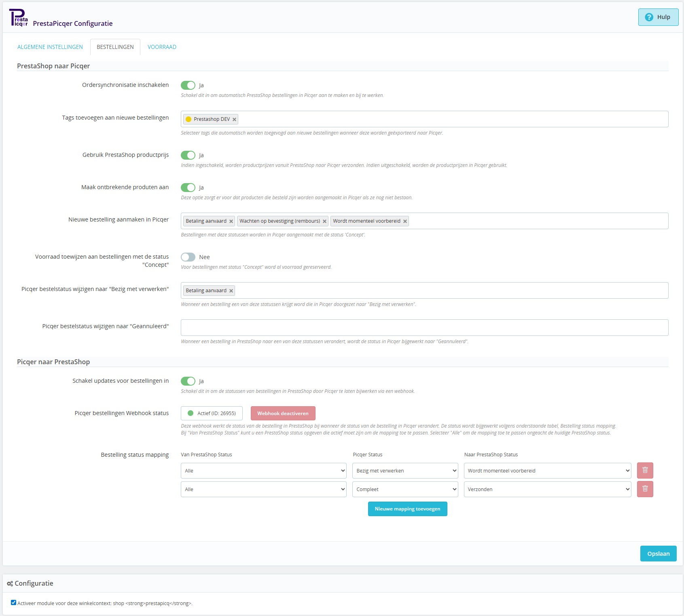Open the VOORRAAD tab
The height and width of the screenshot is (616, 684).
[161, 47]
